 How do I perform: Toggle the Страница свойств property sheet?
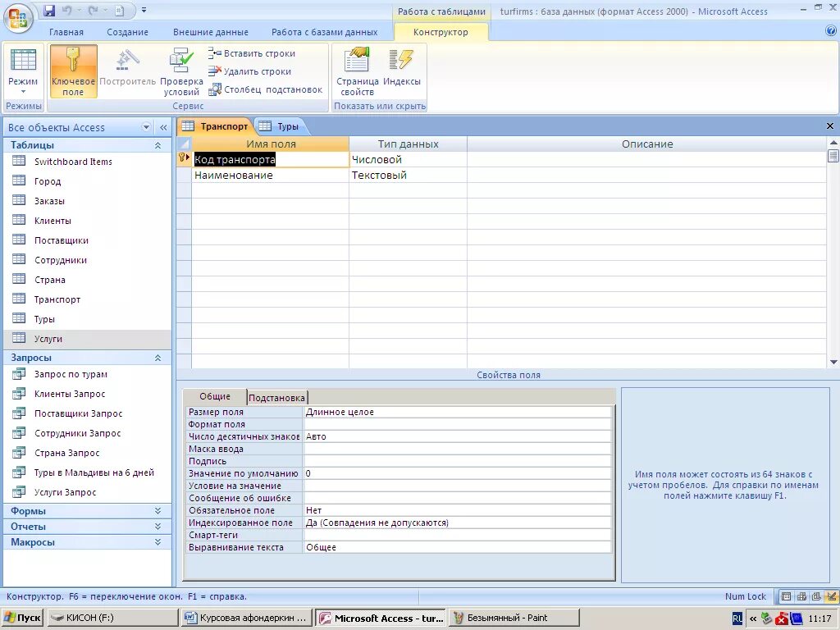358,71
